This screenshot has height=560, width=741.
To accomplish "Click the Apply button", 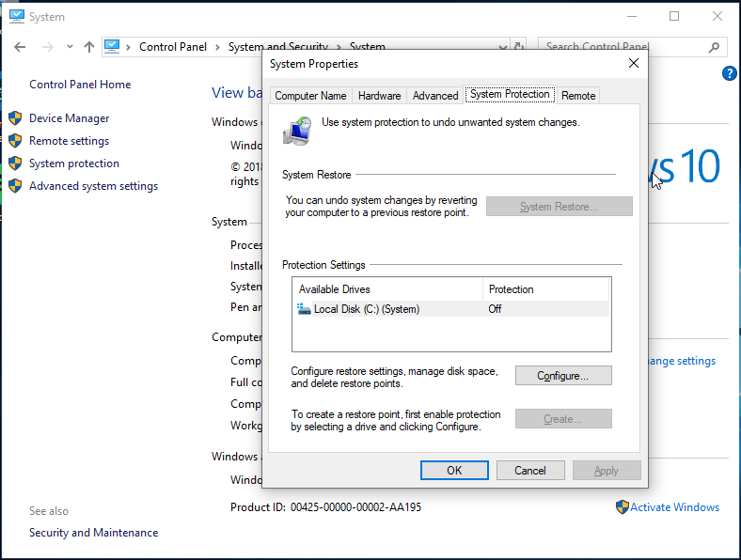I will tap(607, 471).
